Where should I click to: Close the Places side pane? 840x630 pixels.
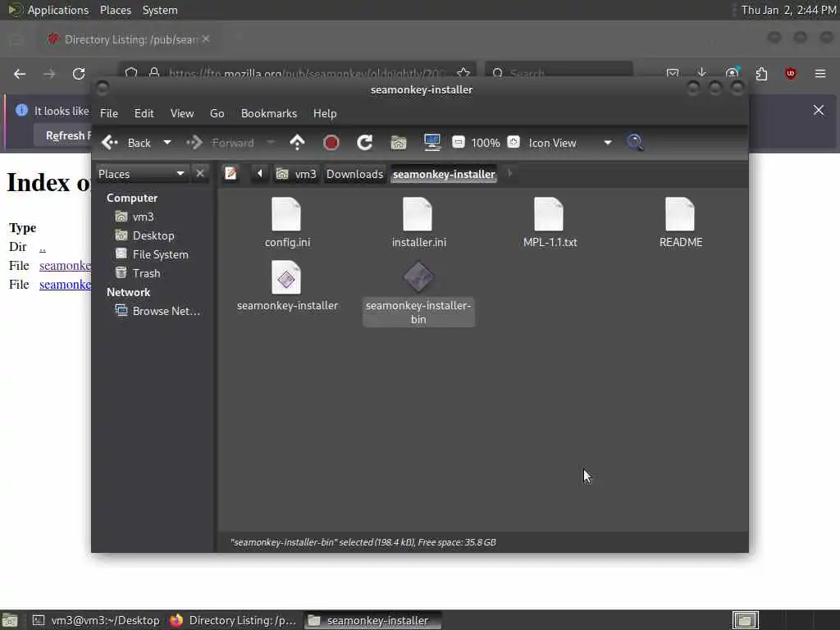pyautogui.click(x=200, y=174)
